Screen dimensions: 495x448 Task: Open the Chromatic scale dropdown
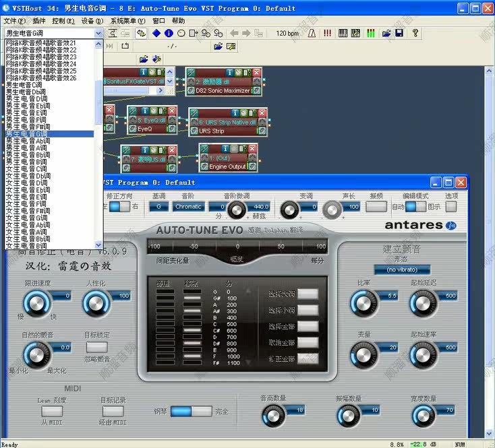tap(188, 207)
